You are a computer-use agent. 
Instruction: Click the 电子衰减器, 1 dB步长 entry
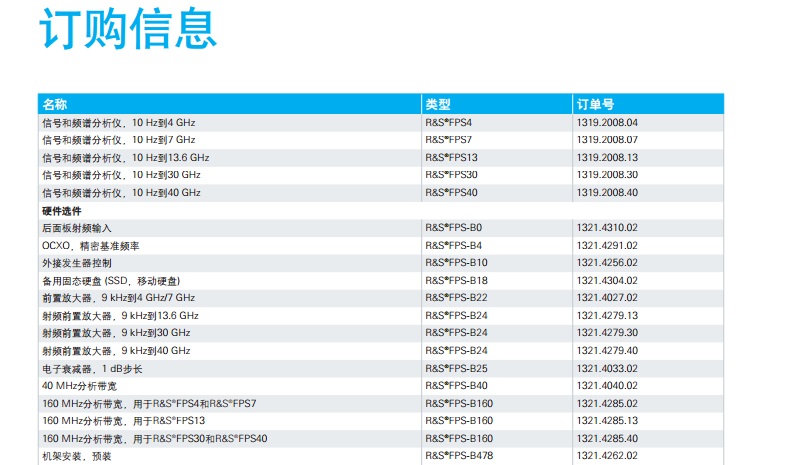click(92, 368)
